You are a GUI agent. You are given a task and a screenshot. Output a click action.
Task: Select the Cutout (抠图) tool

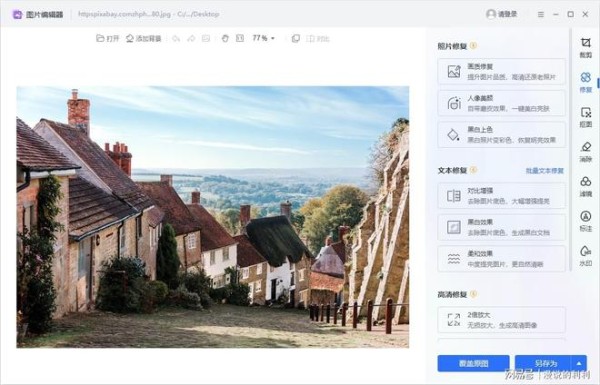click(x=585, y=117)
